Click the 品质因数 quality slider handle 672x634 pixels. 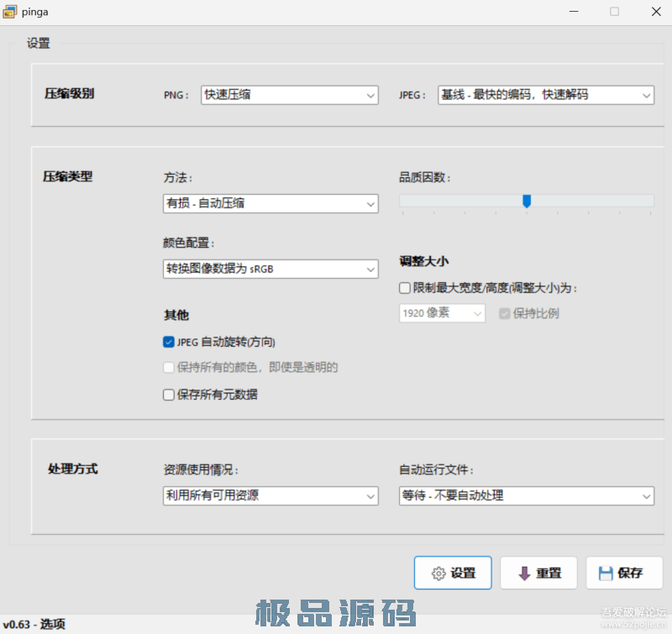527,202
